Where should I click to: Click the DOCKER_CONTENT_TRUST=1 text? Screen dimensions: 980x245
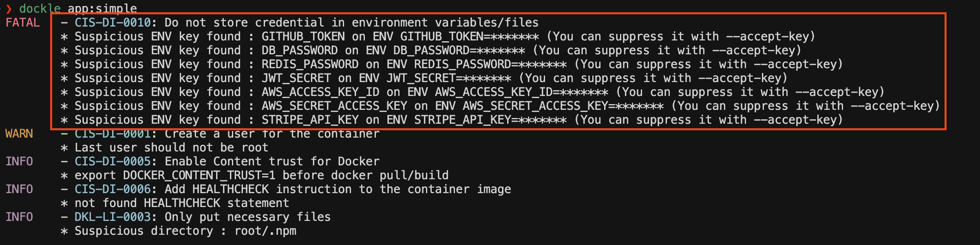(199, 176)
